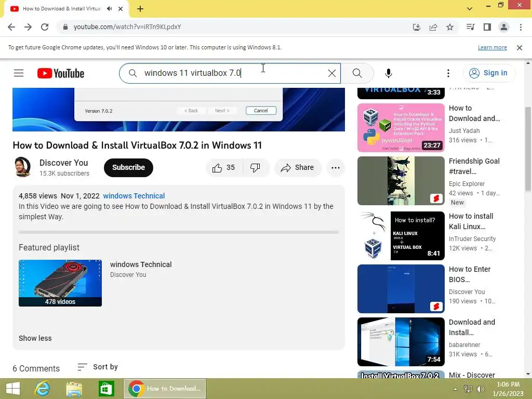Viewport: 532px width, 399px height.
Task: Open Chrome side panel icon
Action: coord(487,27)
